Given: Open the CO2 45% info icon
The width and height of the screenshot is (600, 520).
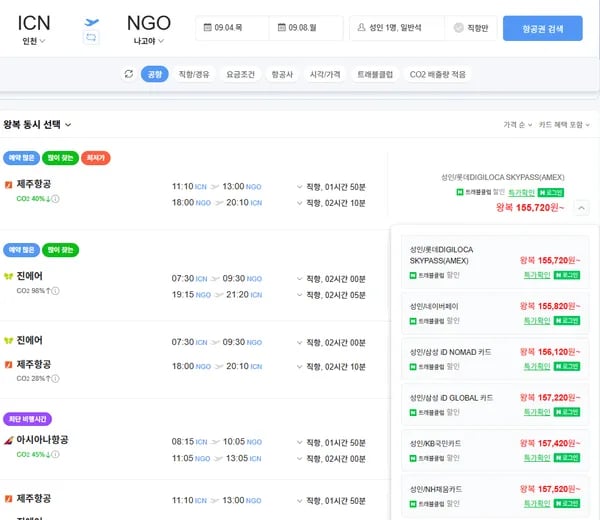Looking at the screenshot, I should point(55,455).
